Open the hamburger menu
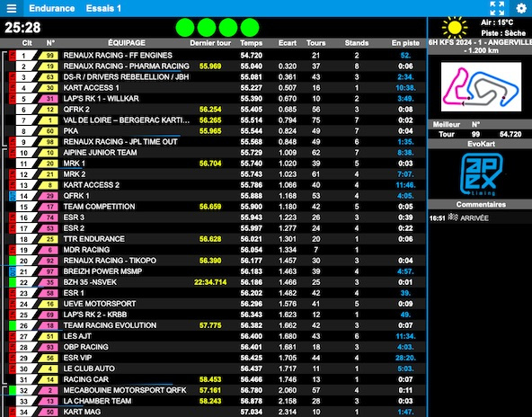 [11, 8]
